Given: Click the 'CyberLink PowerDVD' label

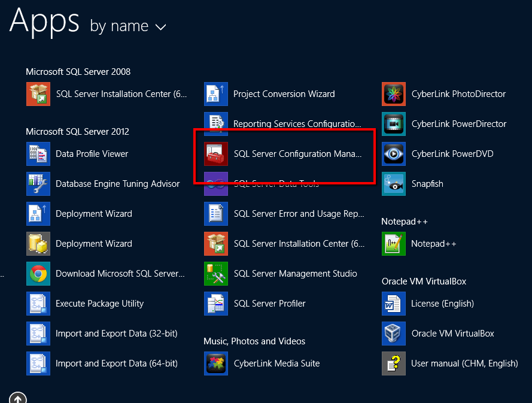Looking at the screenshot, I should click(452, 154).
